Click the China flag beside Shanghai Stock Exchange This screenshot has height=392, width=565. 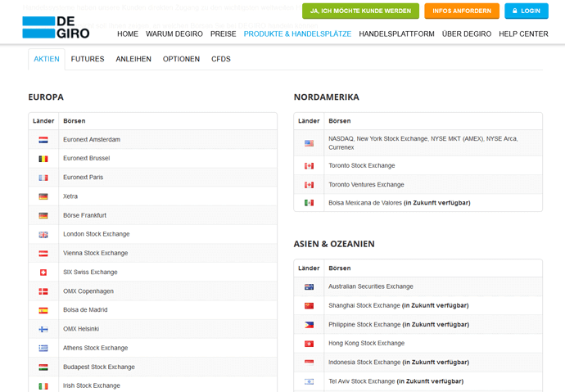[x=309, y=306]
